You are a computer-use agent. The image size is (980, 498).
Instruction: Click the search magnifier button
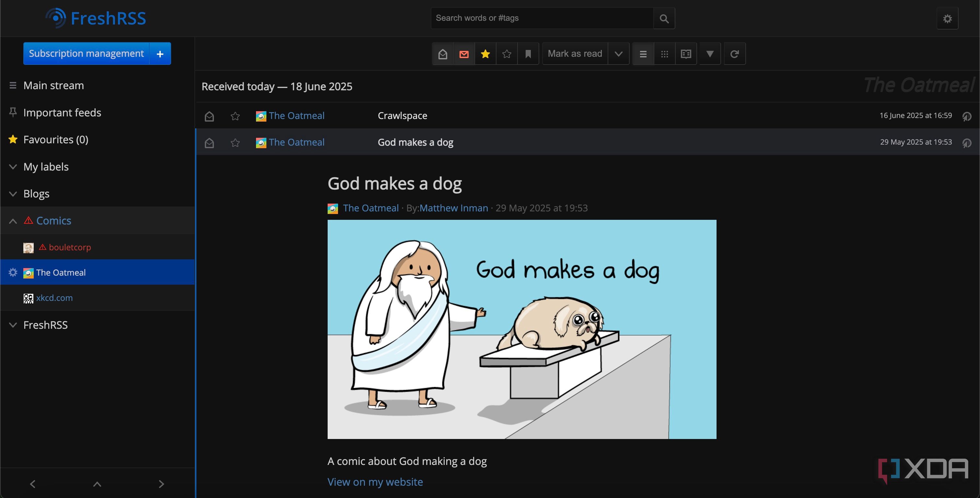coord(664,18)
